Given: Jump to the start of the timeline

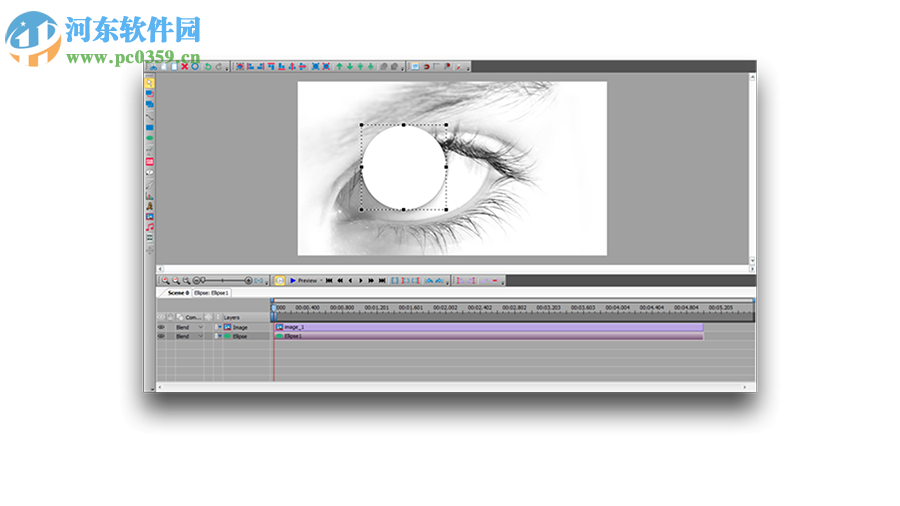Looking at the screenshot, I should (x=329, y=281).
